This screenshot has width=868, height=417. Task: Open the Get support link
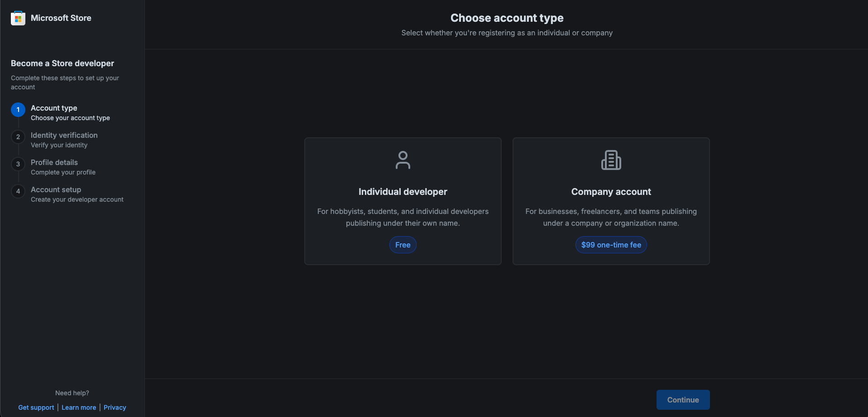[36, 407]
